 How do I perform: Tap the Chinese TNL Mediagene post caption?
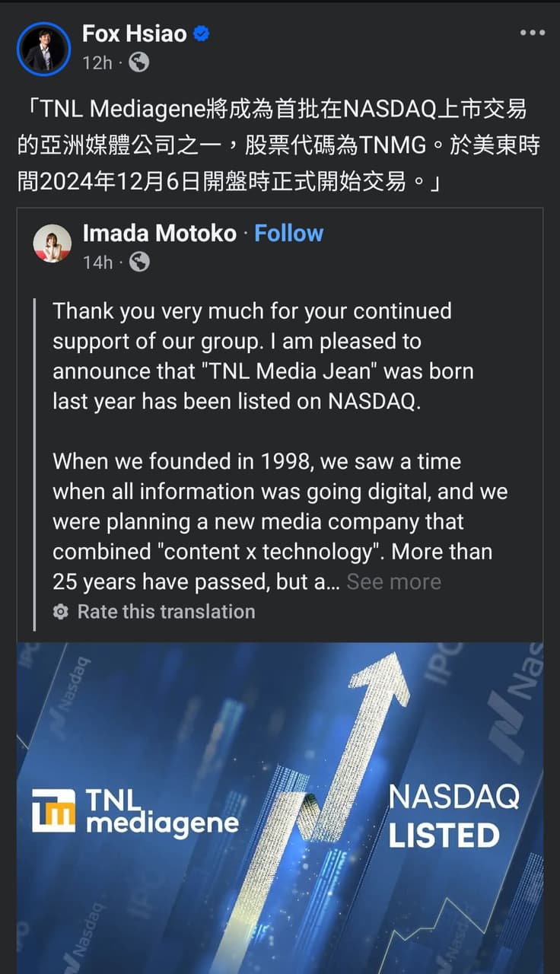pyautogui.click(x=278, y=146)
